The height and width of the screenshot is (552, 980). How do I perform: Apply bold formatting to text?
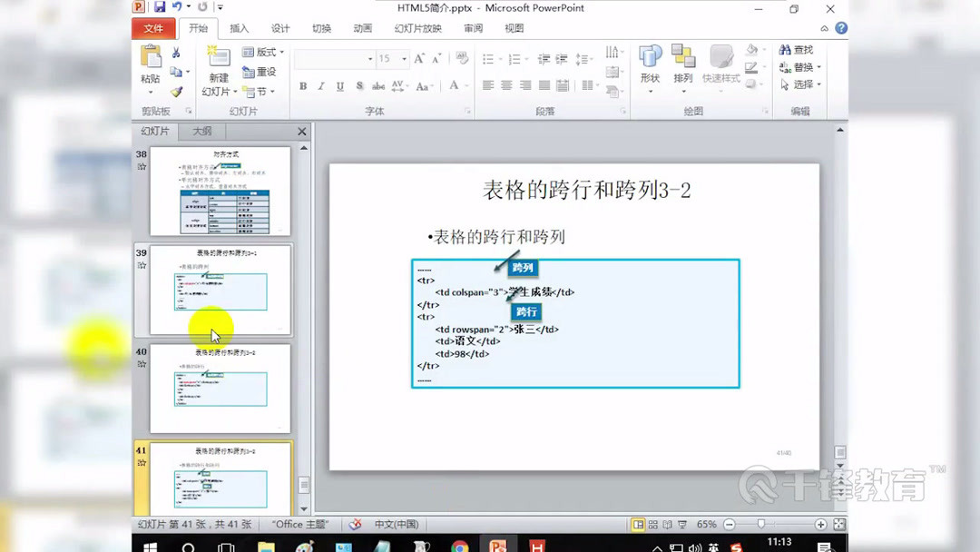tap(303, 86)
